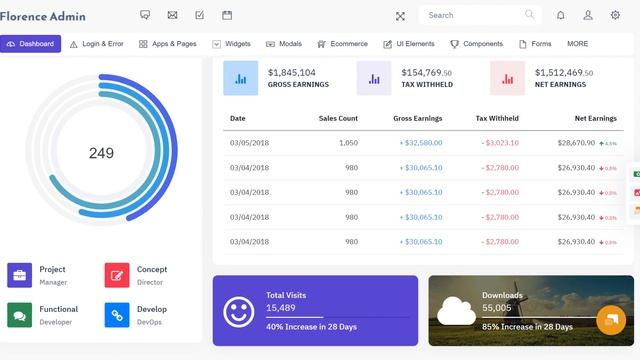Click the search magnifier icon

529,15
